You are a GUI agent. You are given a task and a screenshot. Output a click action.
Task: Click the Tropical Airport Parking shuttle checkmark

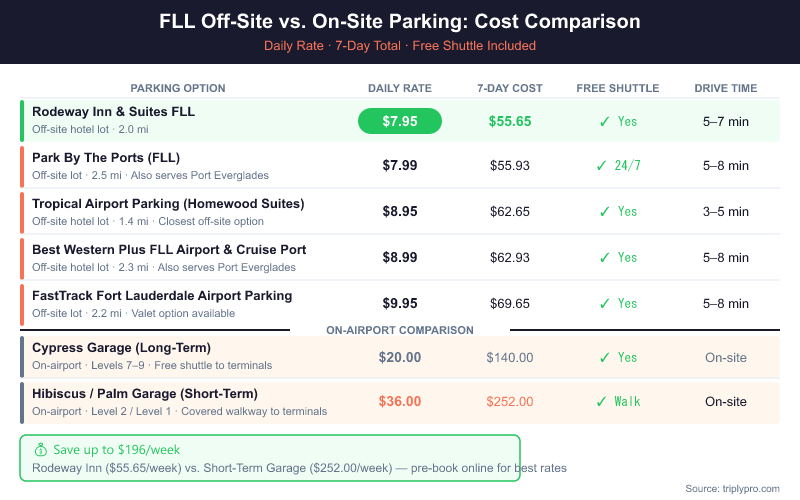(604, 211)
